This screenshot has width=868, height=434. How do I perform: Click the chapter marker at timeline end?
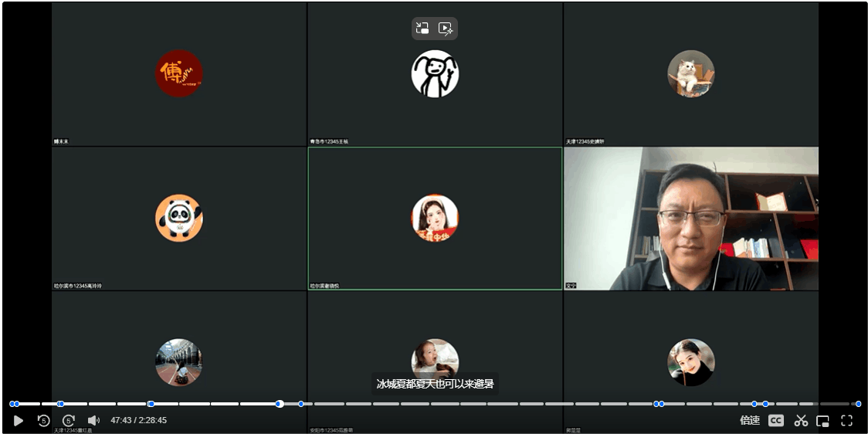[x=858, y=403]
